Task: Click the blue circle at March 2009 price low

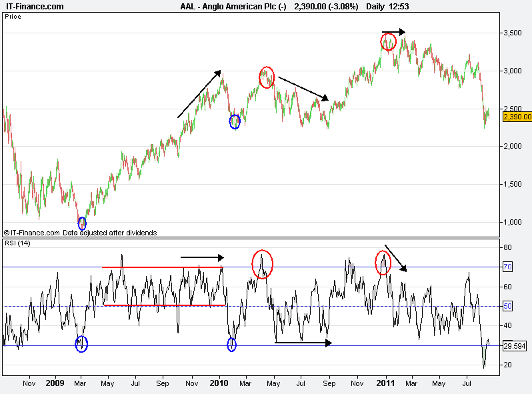Action: [82, 223]
